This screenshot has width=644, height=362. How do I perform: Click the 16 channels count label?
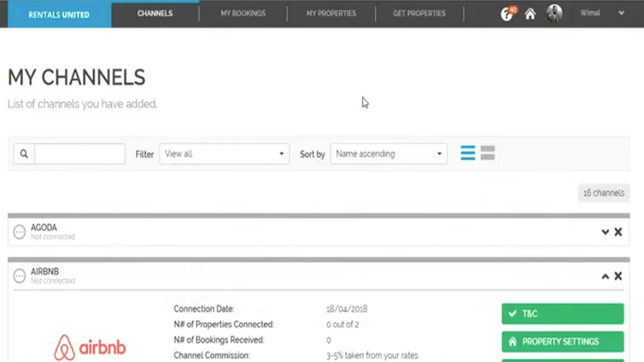click(603, 193)
